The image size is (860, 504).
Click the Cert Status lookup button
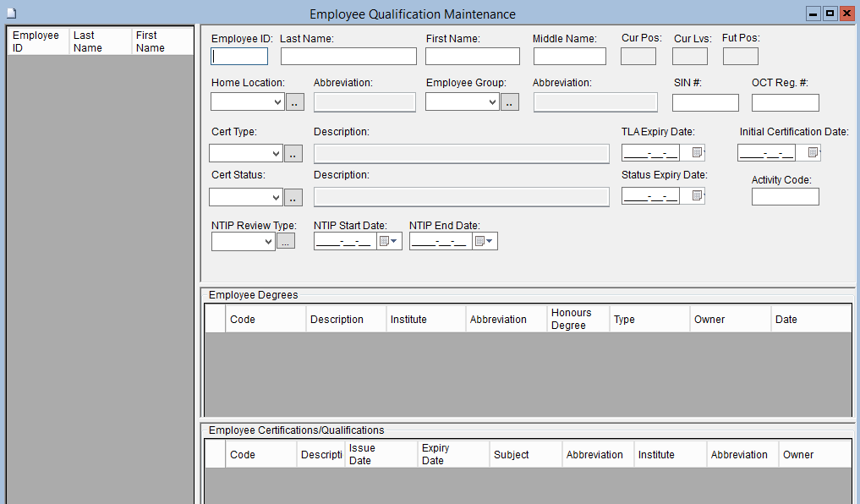point(292,197)
